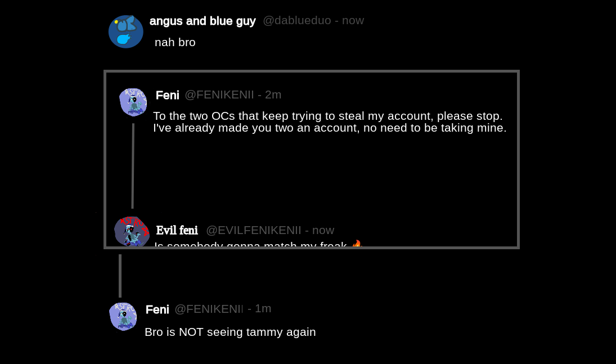
Task: Open the @FENIKENII handle with the 2m timestamp
Action: (219, 95)
